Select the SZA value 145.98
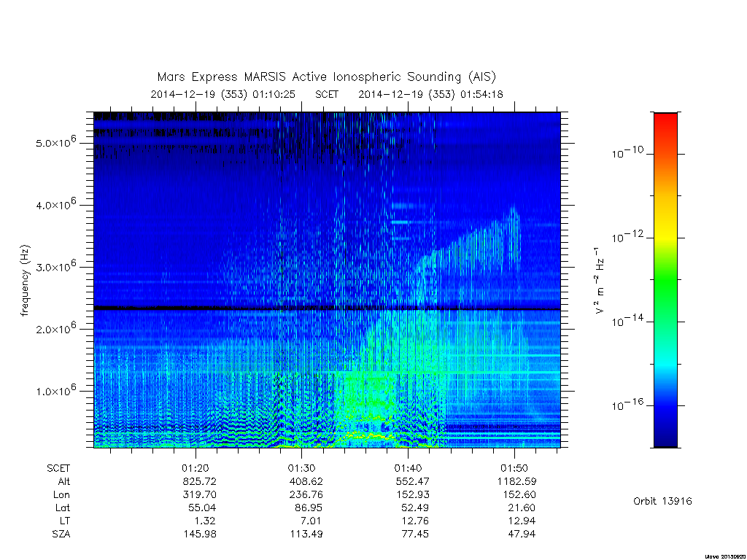This screenshot has width=747, height=560. [200, 534]
